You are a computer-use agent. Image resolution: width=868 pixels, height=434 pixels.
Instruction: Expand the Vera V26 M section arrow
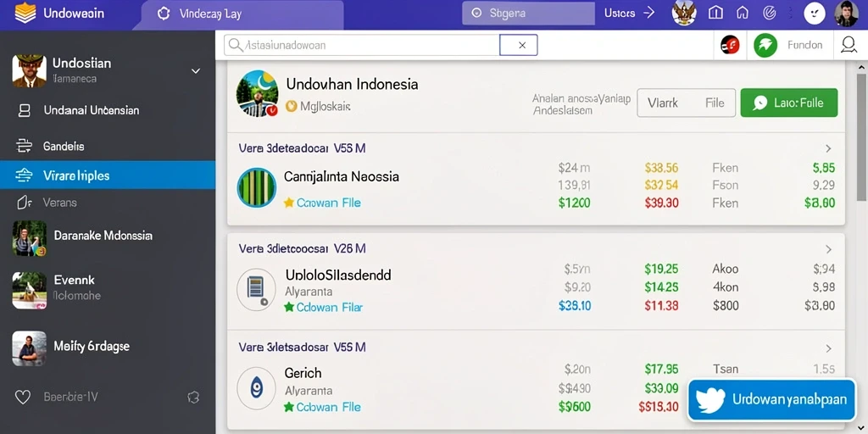(x=829, y=249)
